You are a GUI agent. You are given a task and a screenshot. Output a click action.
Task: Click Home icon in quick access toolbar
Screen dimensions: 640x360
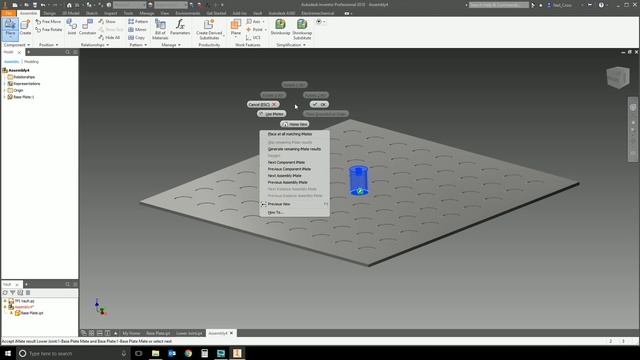click(69, 5)
